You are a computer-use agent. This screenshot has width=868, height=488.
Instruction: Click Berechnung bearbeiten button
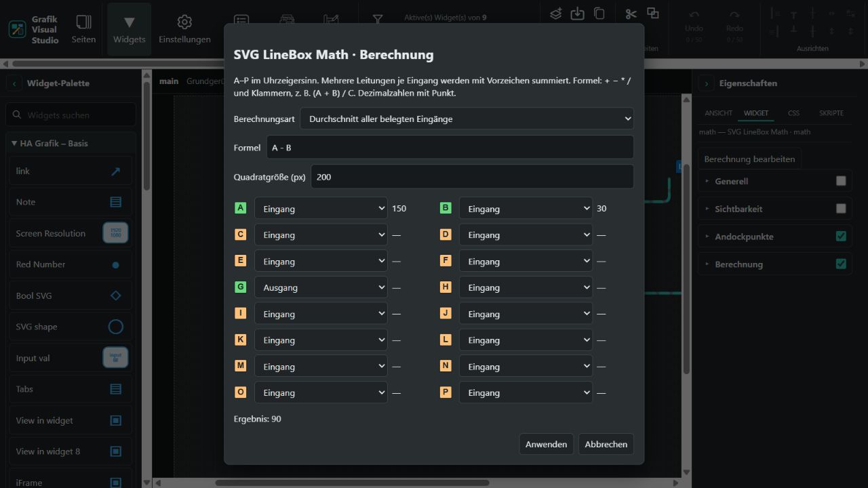(749, 159)
